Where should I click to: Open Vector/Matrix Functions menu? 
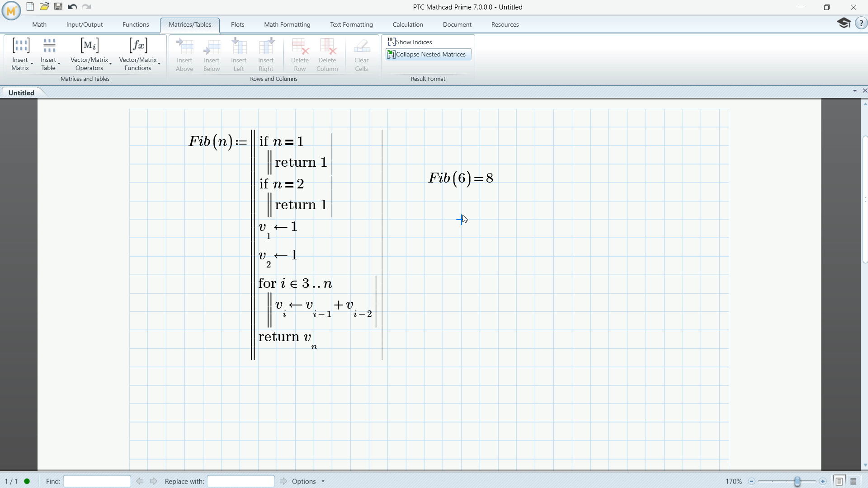pos(139,54)
